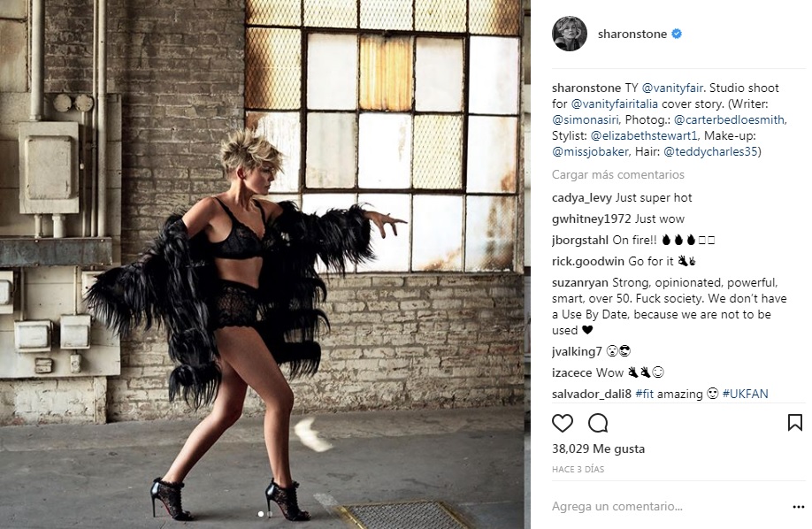
Task: Open the @vanityfairitalia mention link
Action: tap(614, 104)
